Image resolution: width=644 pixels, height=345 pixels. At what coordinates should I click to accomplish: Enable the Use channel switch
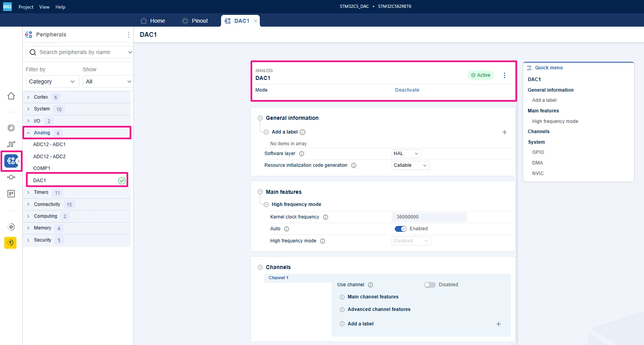[430, 285]
